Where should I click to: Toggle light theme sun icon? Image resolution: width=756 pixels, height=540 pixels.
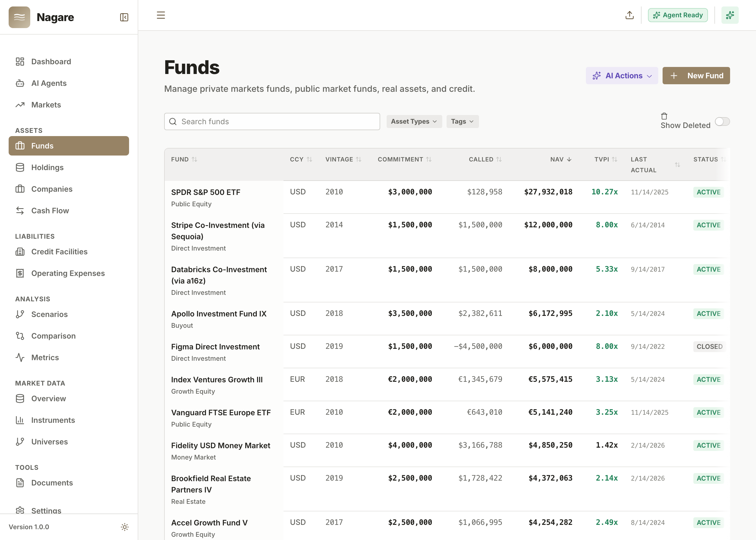point(125,527)
